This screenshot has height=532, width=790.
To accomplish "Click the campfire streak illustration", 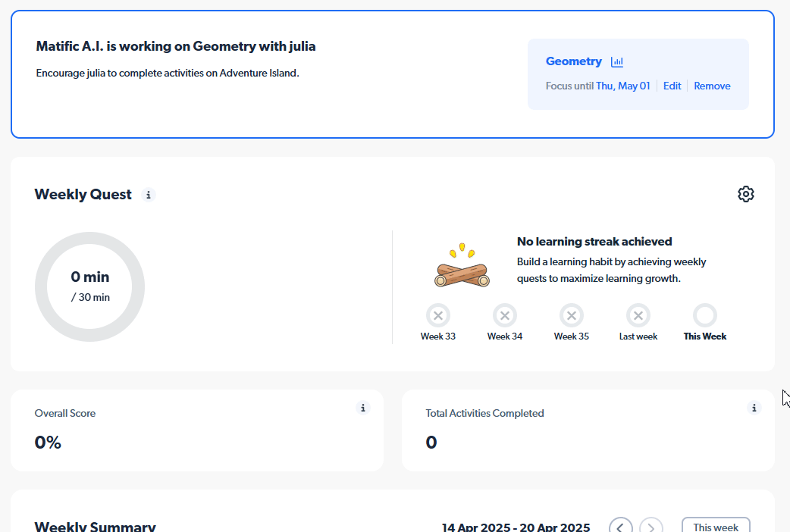I will click(462, 265).
